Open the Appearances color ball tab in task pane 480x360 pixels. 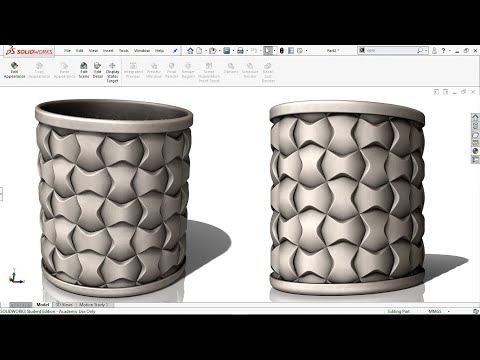pos(475,151)
